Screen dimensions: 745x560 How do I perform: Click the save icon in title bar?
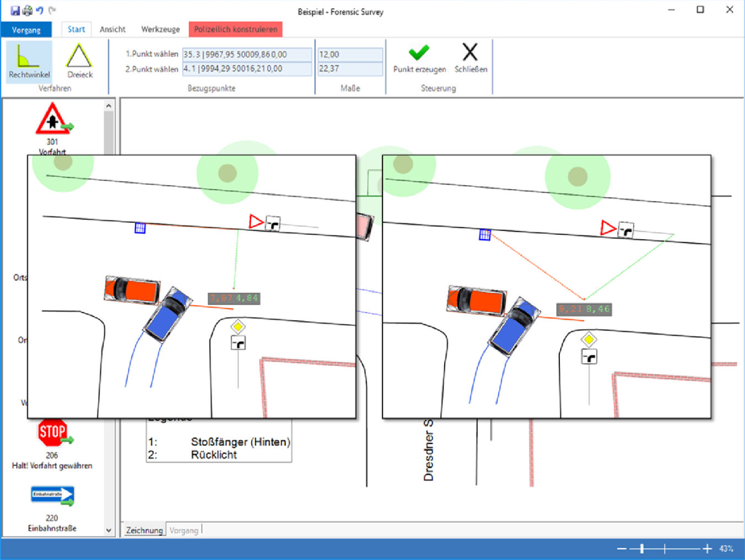pos(15,10)
